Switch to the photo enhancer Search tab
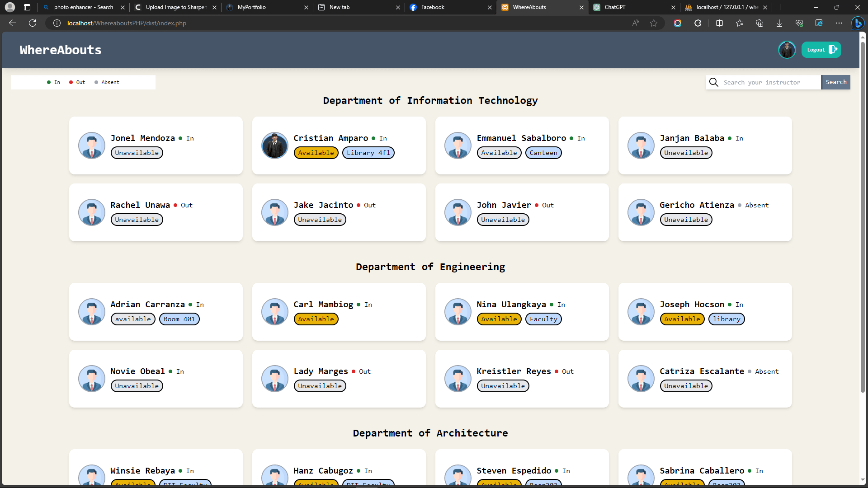This screenshot has height=488, width=868. click(84, 7)
